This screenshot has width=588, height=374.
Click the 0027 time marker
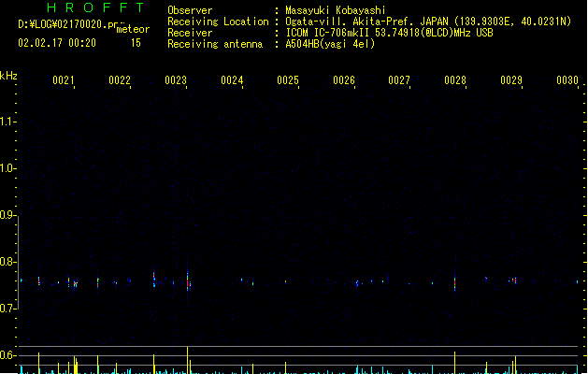399,80
